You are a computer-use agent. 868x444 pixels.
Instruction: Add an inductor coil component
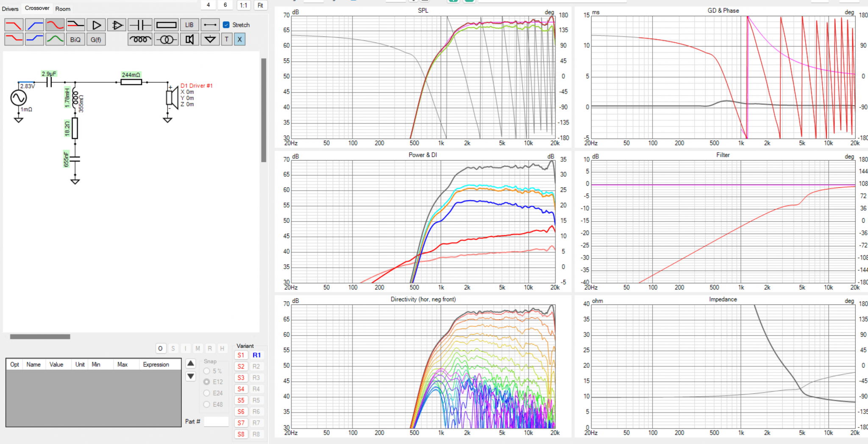click(140, 39)
